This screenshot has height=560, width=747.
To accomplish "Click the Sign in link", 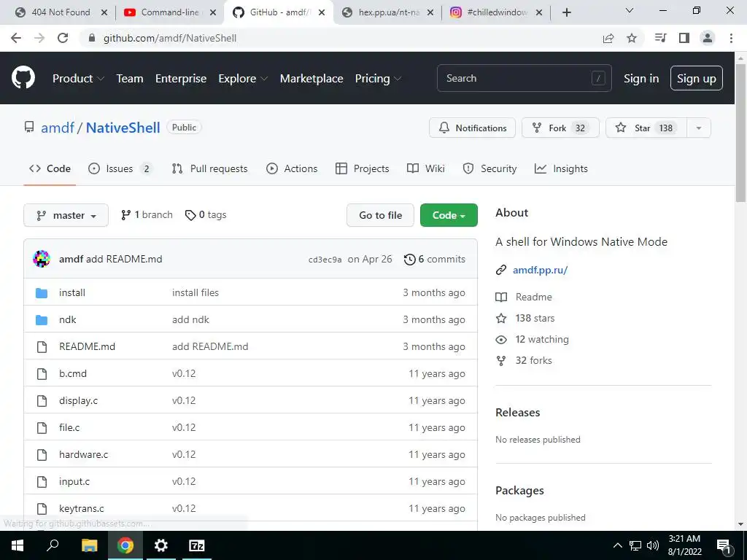I will tap(641, 79).
